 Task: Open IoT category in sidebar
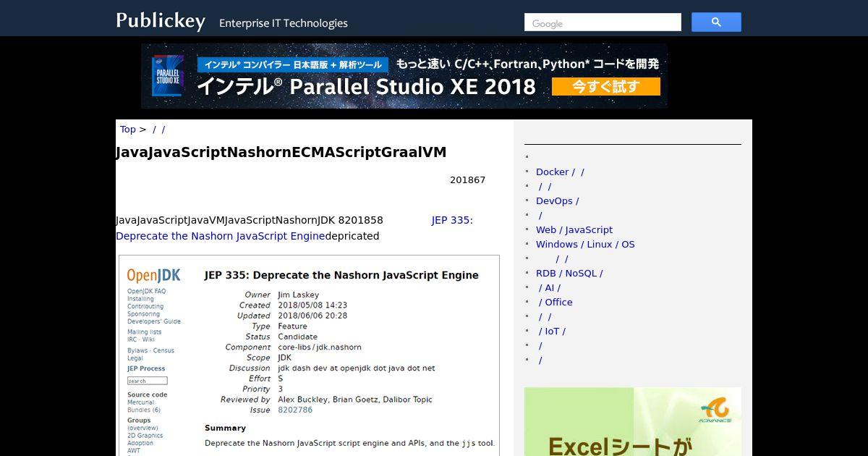552,332
